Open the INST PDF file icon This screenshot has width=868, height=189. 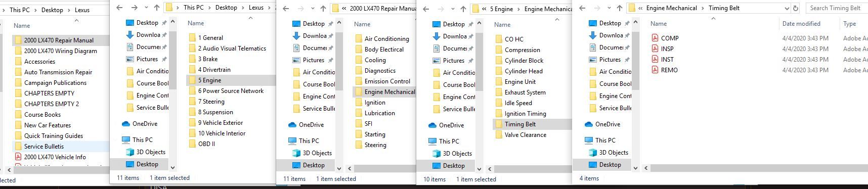point(655,59)
